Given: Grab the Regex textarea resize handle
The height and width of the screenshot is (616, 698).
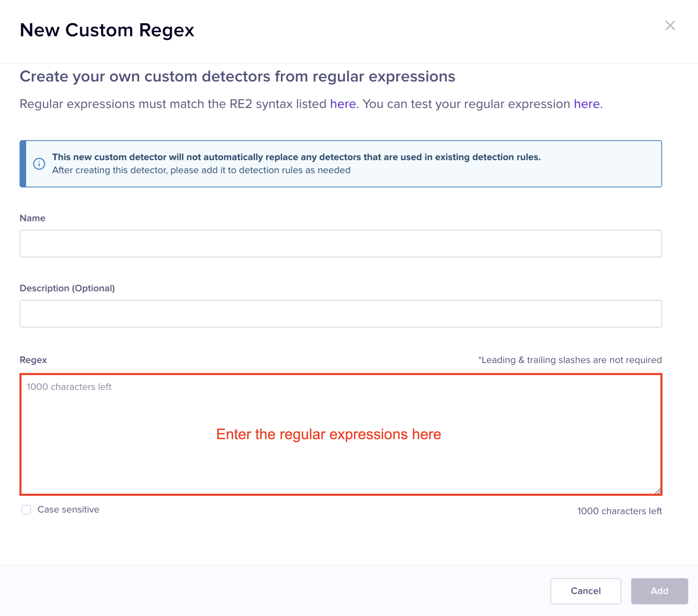Looking at the screenshot, I should [658, 491].
